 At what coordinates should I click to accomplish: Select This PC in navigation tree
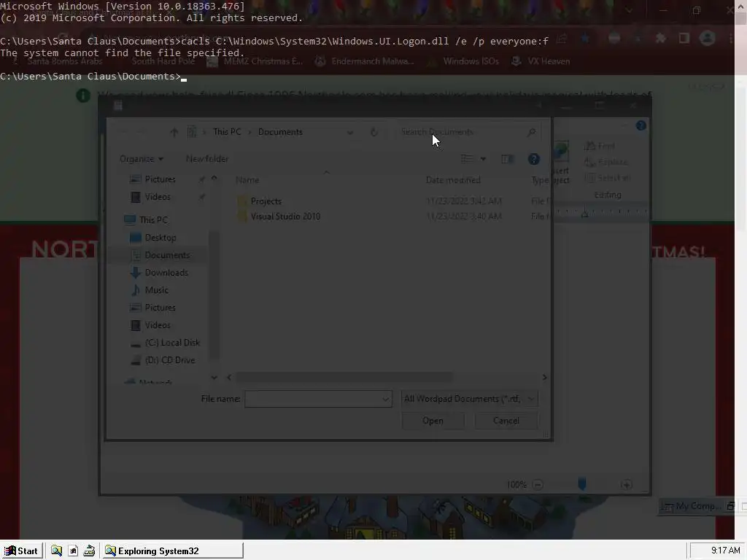click(x=153, y=219)
